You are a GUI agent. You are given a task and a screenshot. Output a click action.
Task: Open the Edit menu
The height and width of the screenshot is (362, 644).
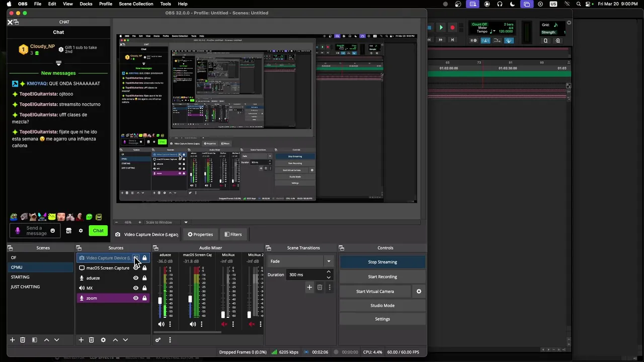coord(52,4)
